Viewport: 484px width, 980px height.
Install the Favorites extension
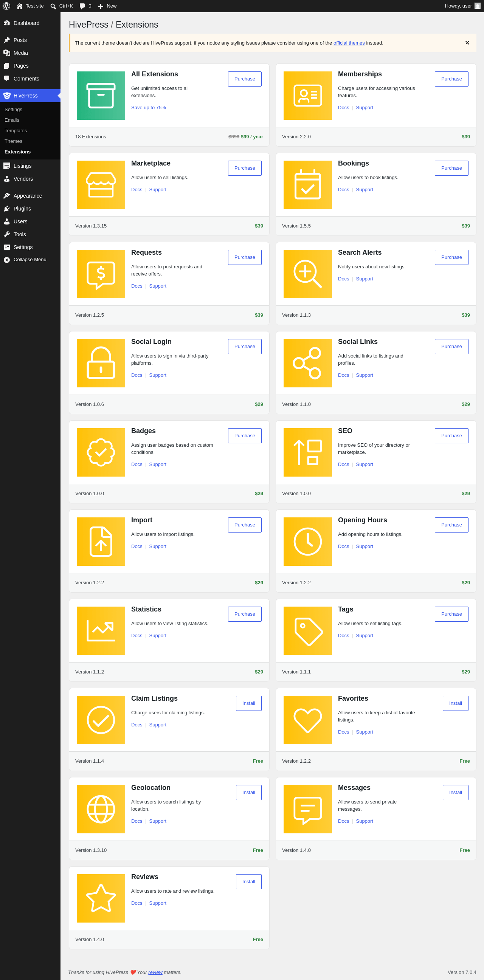(x=456, y=703)
